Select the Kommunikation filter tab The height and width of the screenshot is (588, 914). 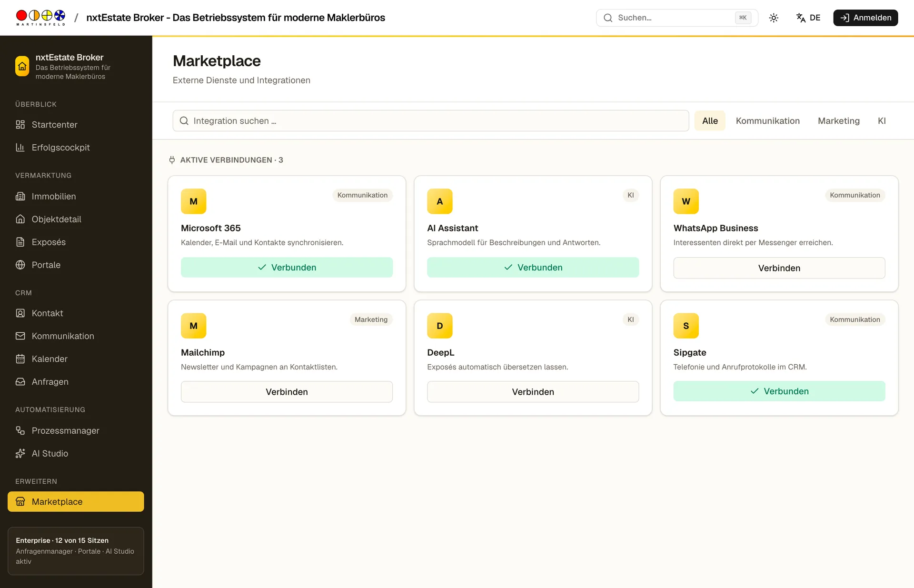click(767, 121)
